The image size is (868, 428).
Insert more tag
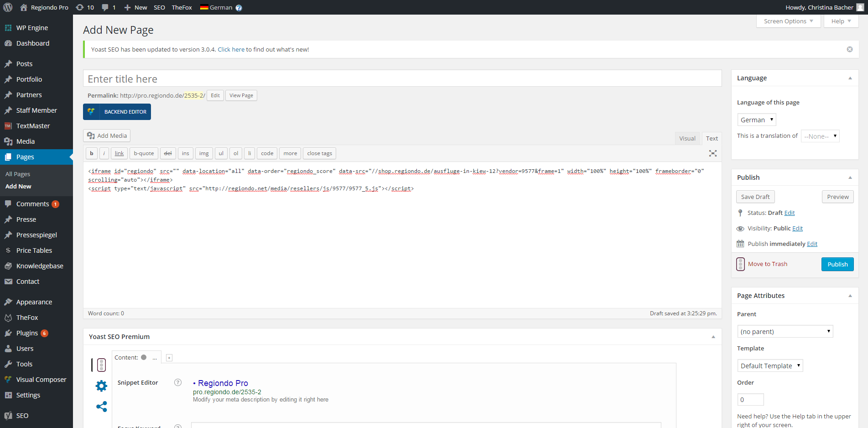[290, 153]
